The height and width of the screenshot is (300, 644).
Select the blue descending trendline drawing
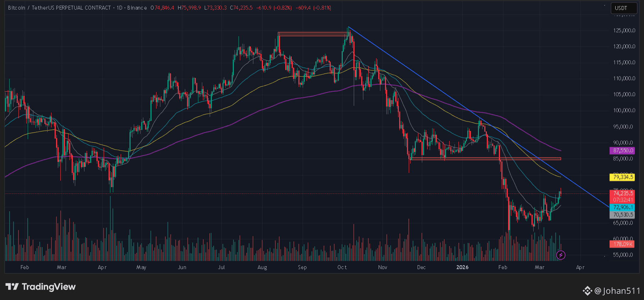coord(479,117)
